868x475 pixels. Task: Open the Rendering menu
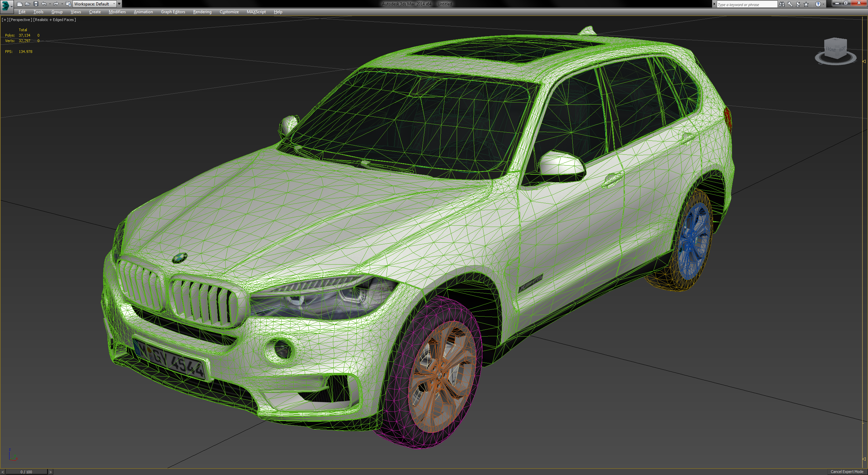coord(202,12)
